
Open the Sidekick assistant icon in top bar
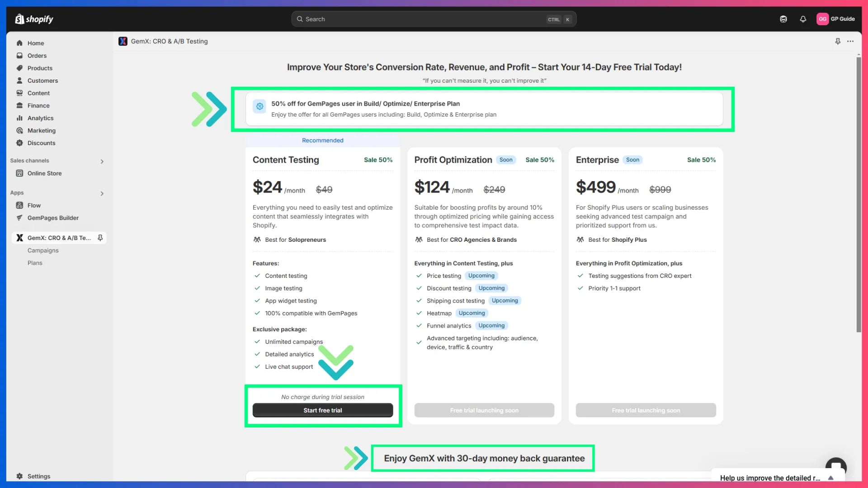(x=783, y=19)
